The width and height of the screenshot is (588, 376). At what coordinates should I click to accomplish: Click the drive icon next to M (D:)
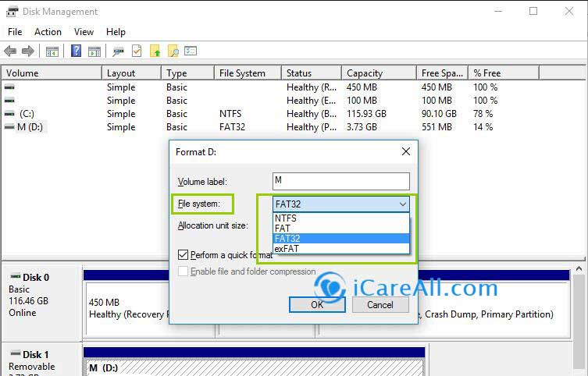click(9, 127)
